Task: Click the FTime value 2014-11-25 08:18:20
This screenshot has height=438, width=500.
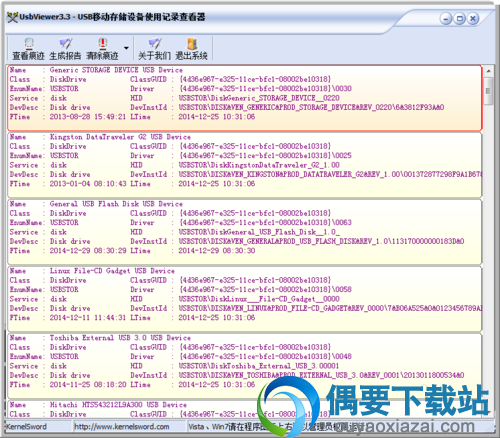Action: click(x=88, y=385)
